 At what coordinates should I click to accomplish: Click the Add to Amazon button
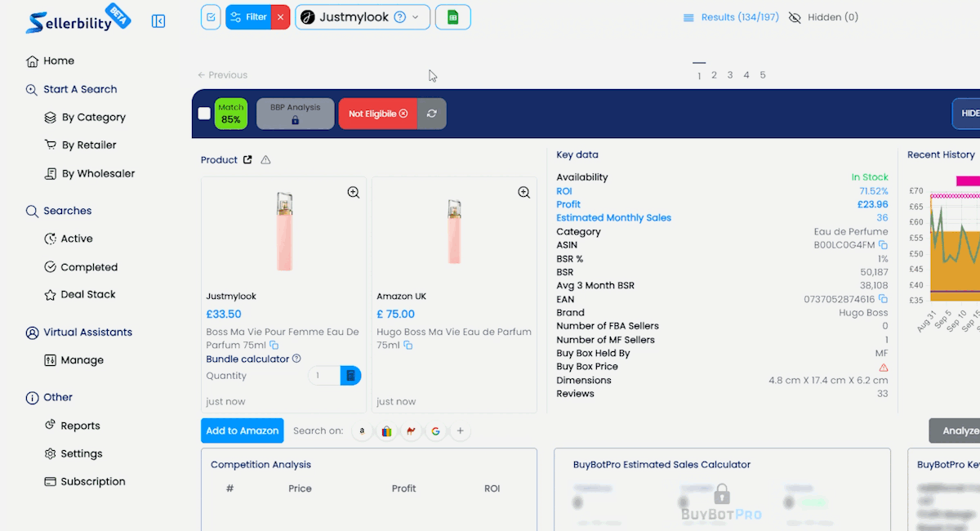click(243, 431)
